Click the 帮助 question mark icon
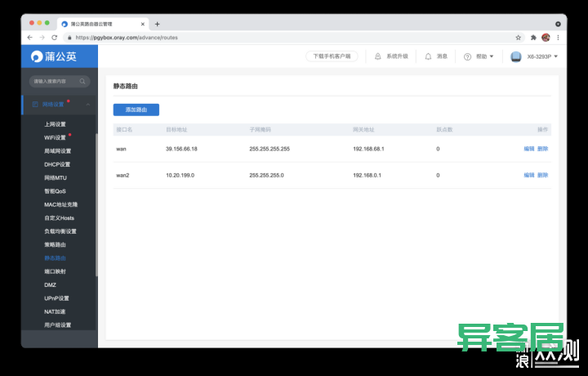 (467, 56)
